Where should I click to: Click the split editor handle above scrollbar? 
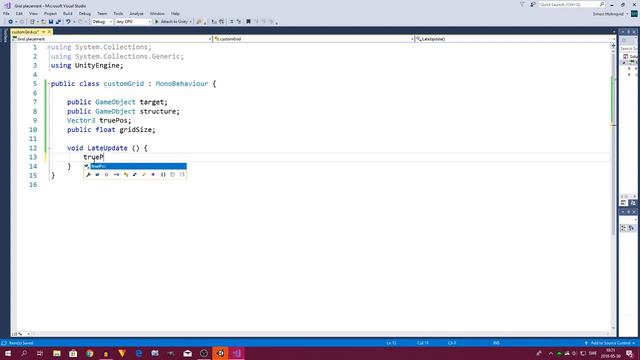(613, 46)
